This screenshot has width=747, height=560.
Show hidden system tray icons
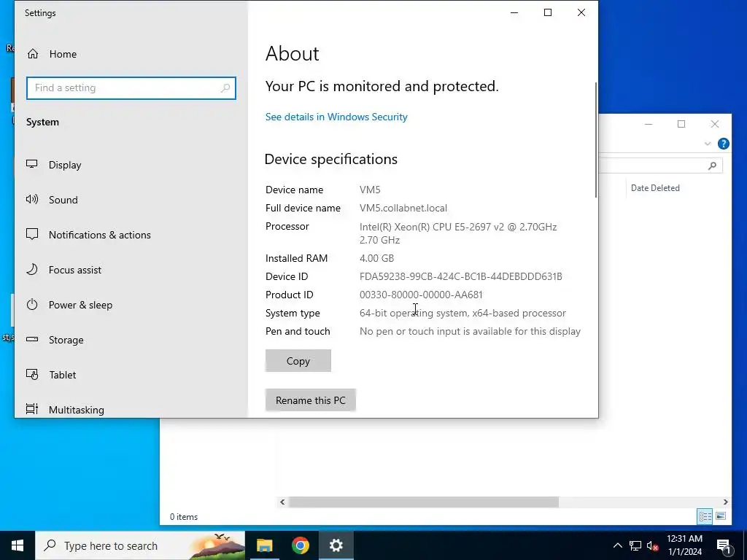617,545
